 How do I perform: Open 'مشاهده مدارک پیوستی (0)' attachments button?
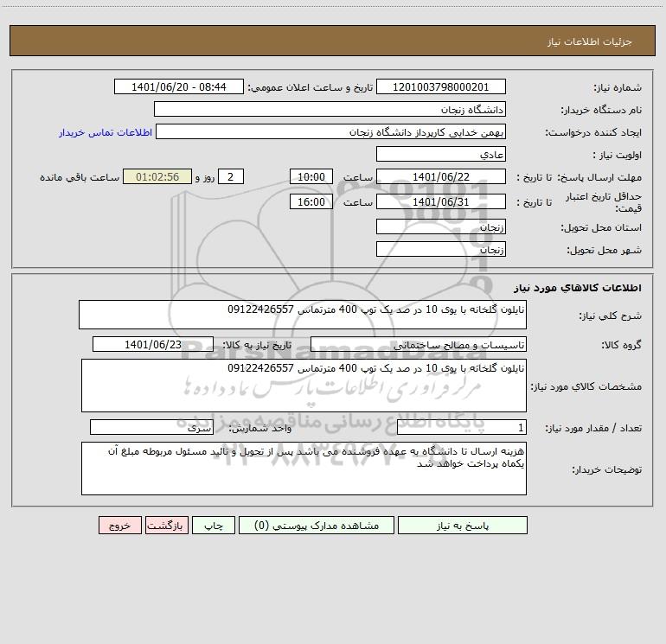tap(317, 526)
